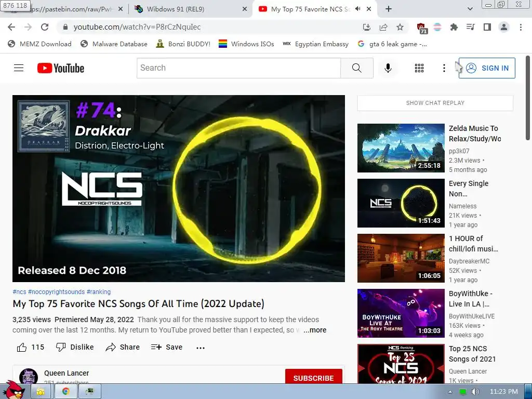Viewport: 532px width, 399px height.
Task: Click the YouTube logo
Action: (61, 68)
